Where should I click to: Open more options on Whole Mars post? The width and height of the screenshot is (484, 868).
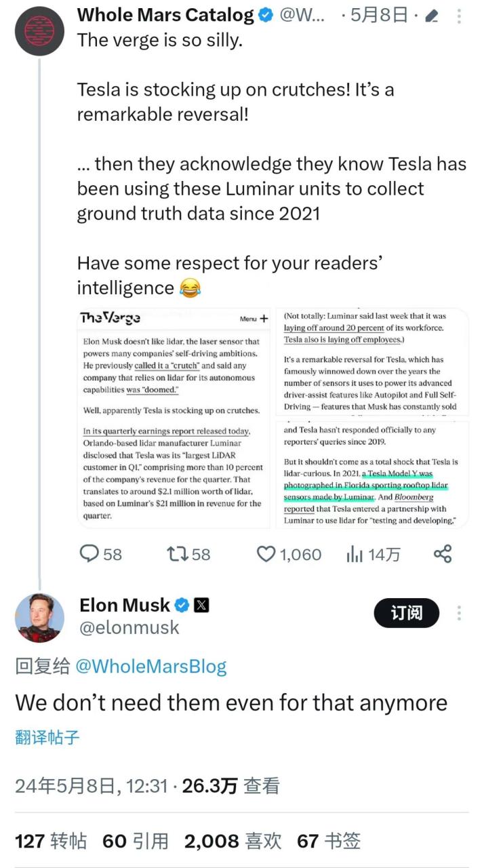(459, 16)
